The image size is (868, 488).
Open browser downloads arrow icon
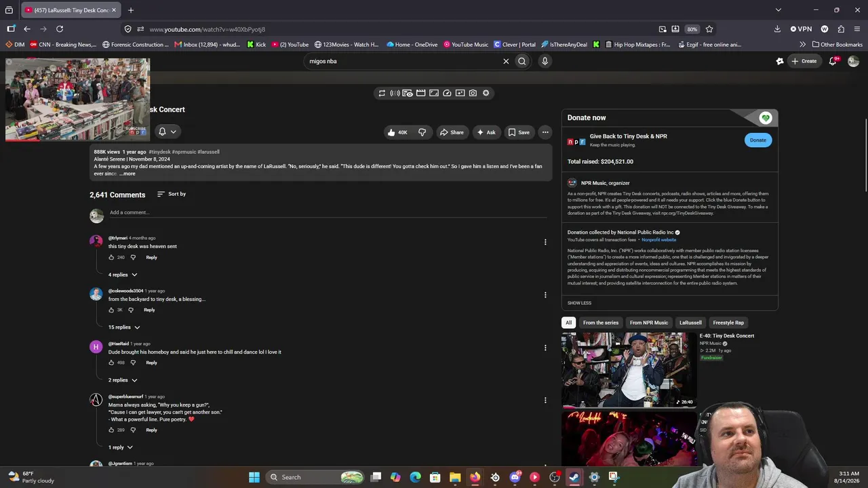click(777, 29)
